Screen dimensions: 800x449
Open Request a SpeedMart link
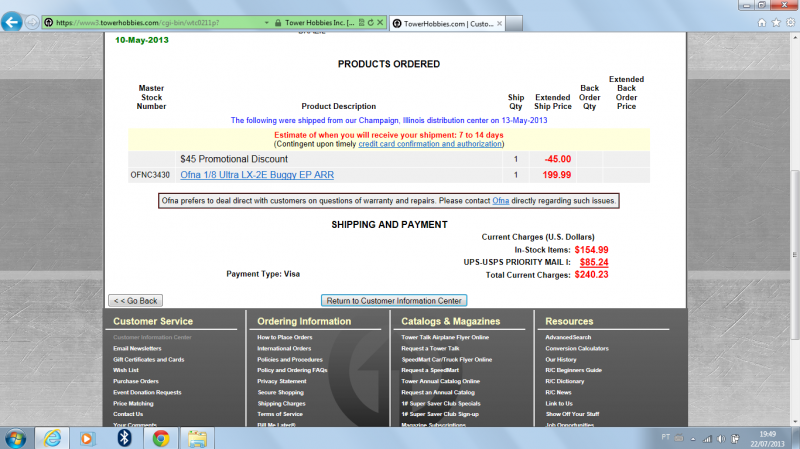coord(430,370)
